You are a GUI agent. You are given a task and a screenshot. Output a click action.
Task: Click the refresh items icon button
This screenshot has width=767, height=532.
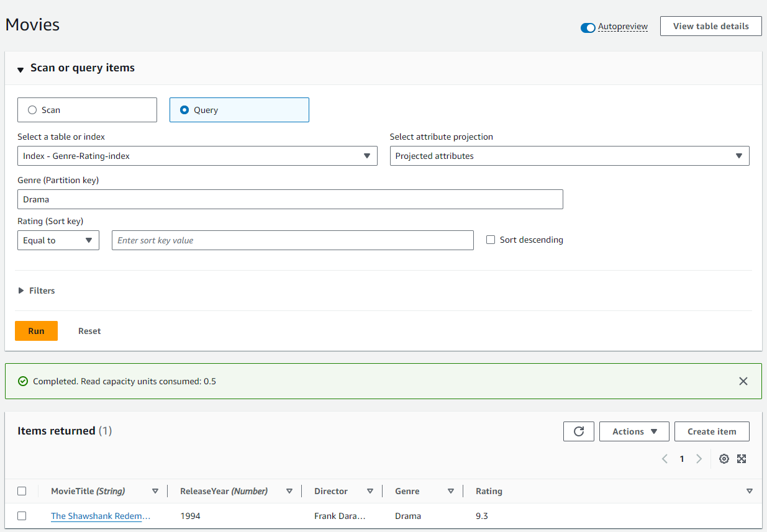(579, 431)
